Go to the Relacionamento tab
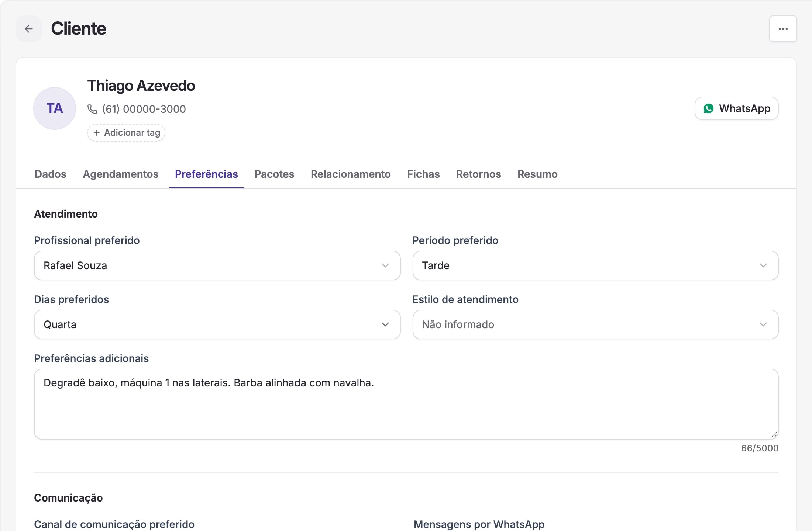The image size is (812, 531). pyautogui.click(x=351, y=174)
